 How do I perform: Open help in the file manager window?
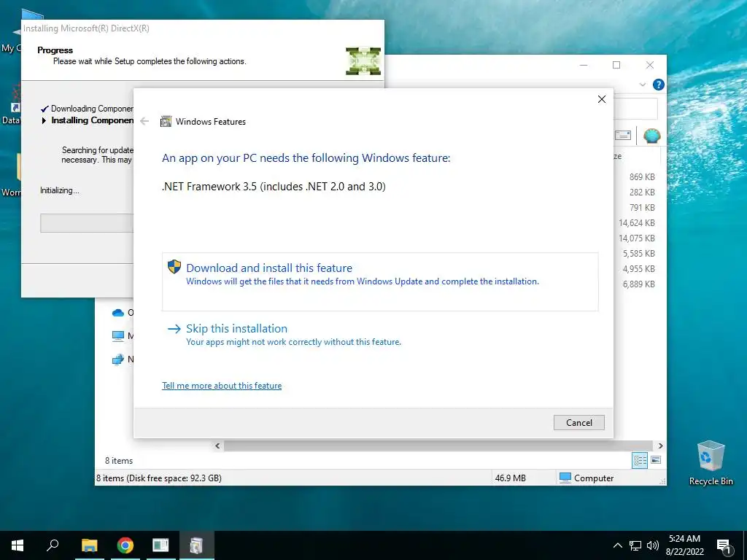click(x=659, y=85)
